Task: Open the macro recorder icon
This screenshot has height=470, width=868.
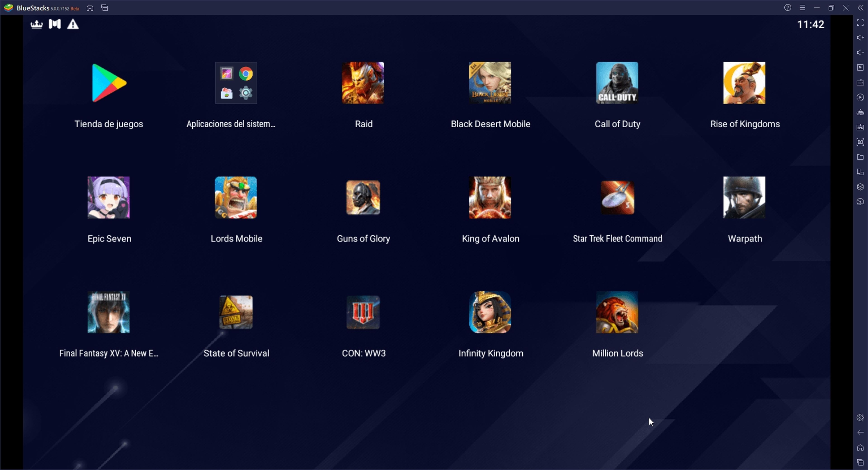Action: click(860, 97)
